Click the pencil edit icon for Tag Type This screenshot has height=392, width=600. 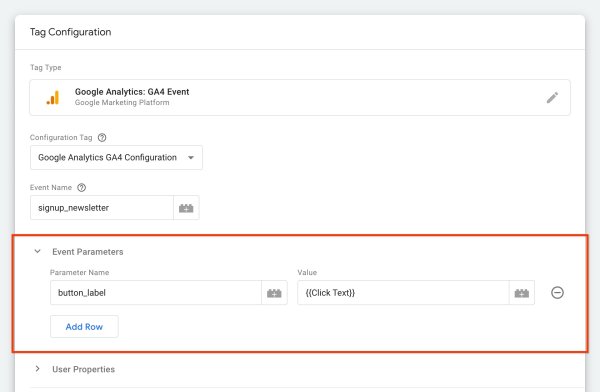(552, 98)
